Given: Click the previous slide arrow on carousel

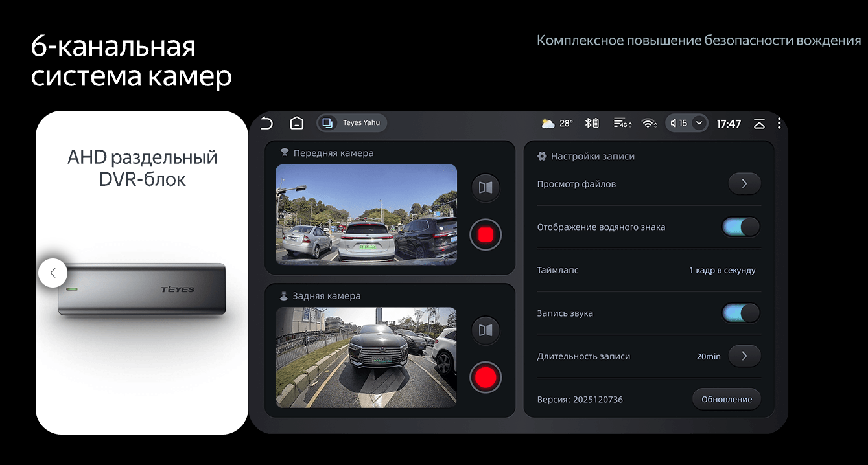Looking at the screenshot, I should coord(53,273).
